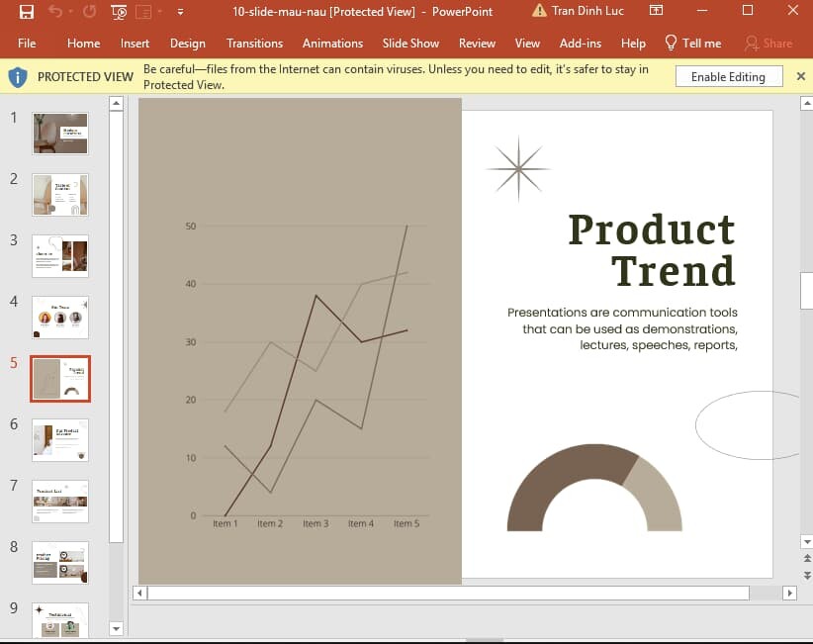Open the File menu
813x644 pixels.
click(x=27, y=44)
